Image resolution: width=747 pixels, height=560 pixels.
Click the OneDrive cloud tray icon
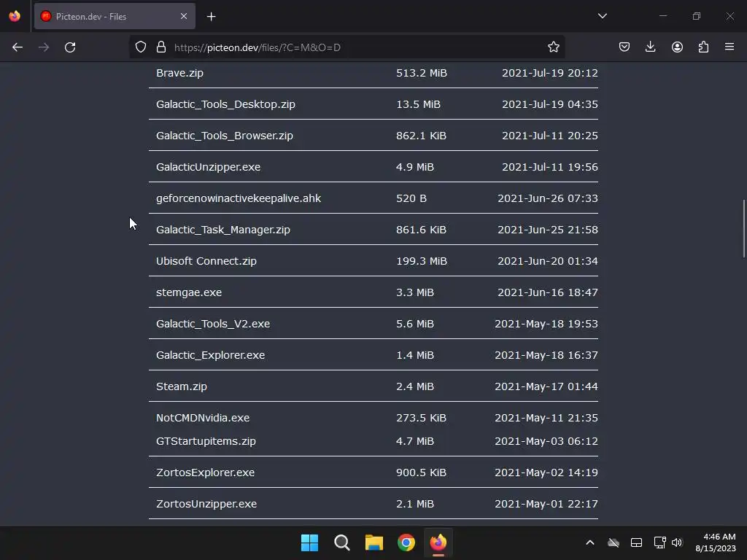[613, 542]
